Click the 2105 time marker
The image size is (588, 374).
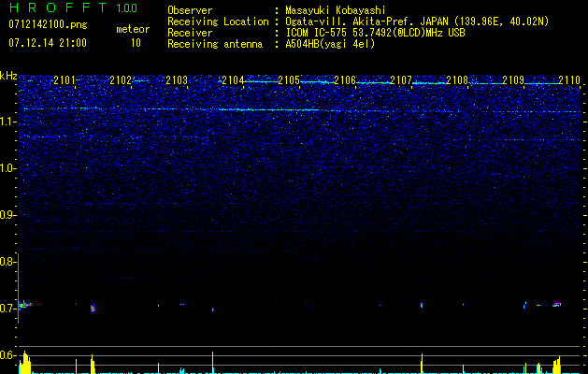coord(288,79)
